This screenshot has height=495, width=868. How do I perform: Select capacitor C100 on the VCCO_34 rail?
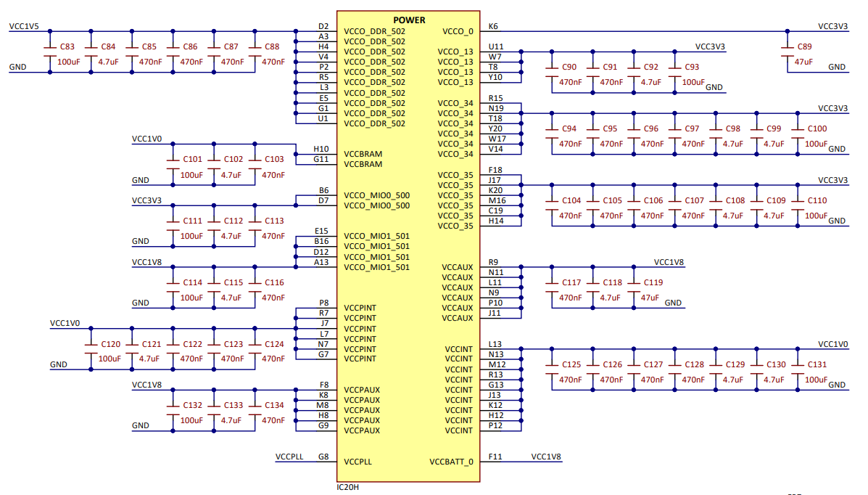pyautogui.click(x=798, y=136)
